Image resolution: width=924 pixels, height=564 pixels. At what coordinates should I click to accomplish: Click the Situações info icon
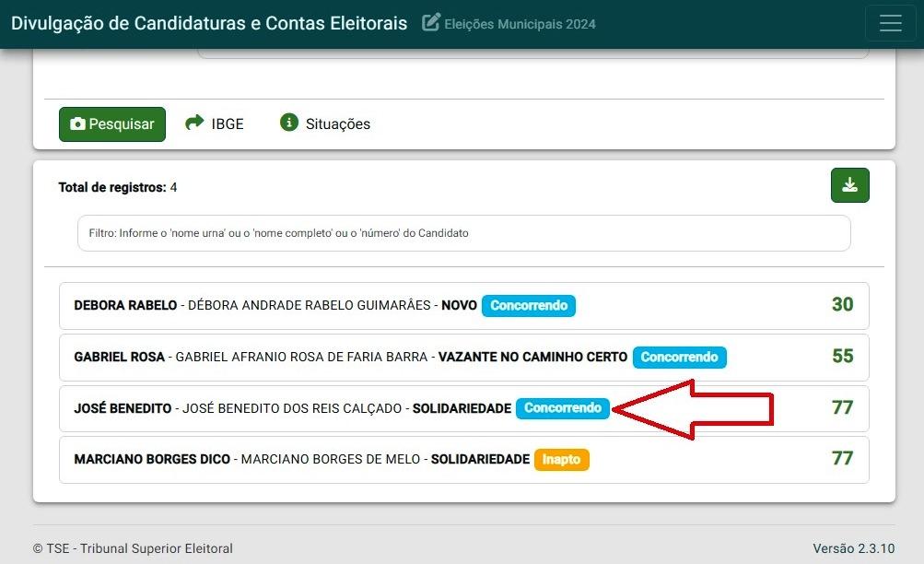288,122
